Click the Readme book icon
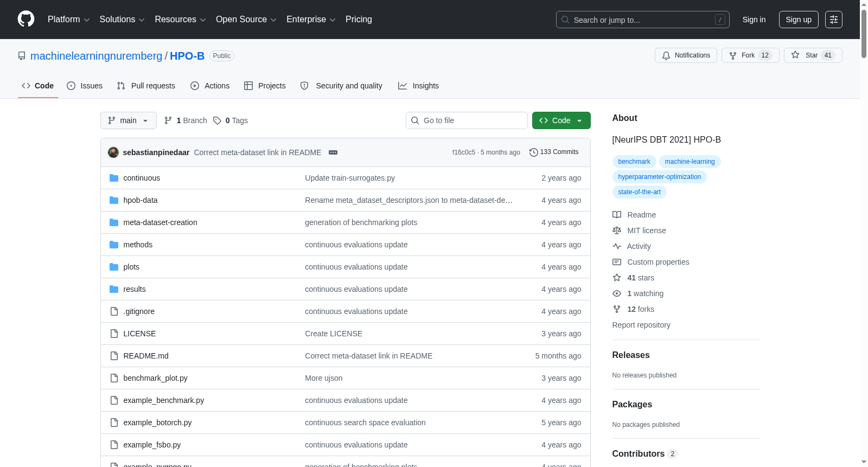Image resolution: width=868 pixels, height=467 pixels. [x=617, y=215]
